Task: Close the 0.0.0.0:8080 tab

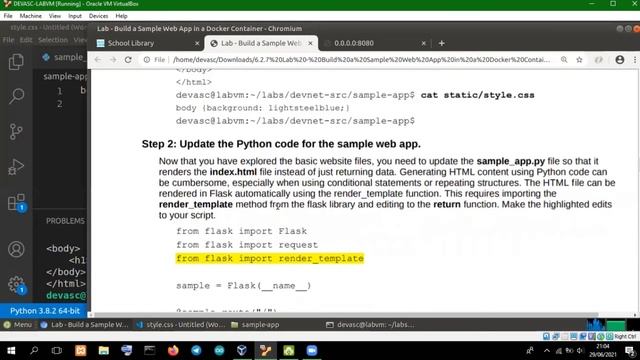Action: (423, 43)
